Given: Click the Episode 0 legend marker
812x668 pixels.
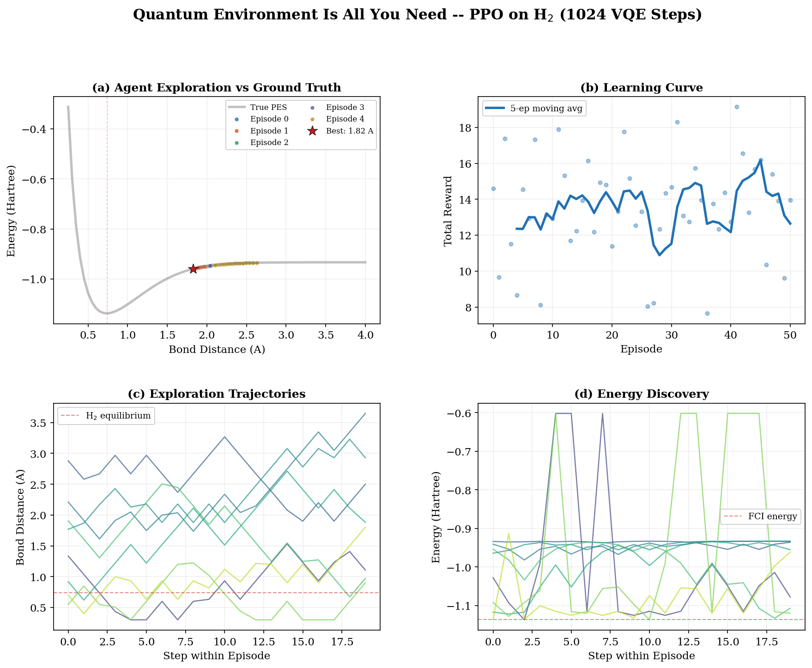Looking at the screenshot, I should point(236,119).
